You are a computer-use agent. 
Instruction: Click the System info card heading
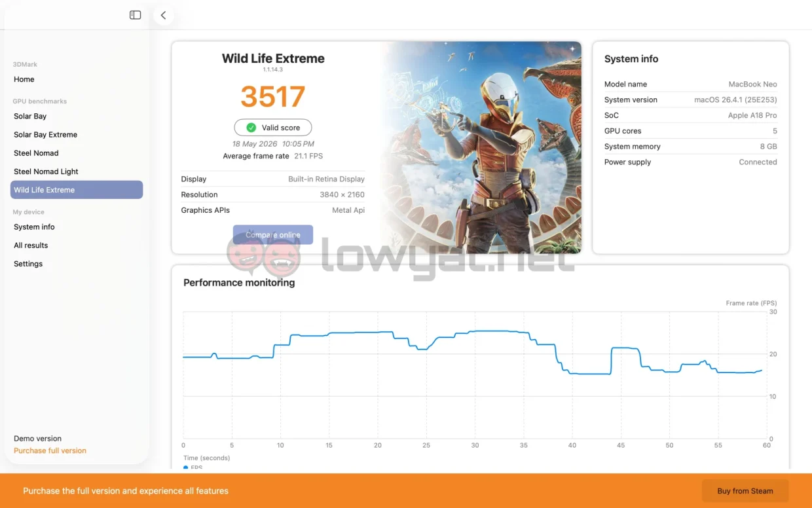pyautogui.click(x=631, y=59)
